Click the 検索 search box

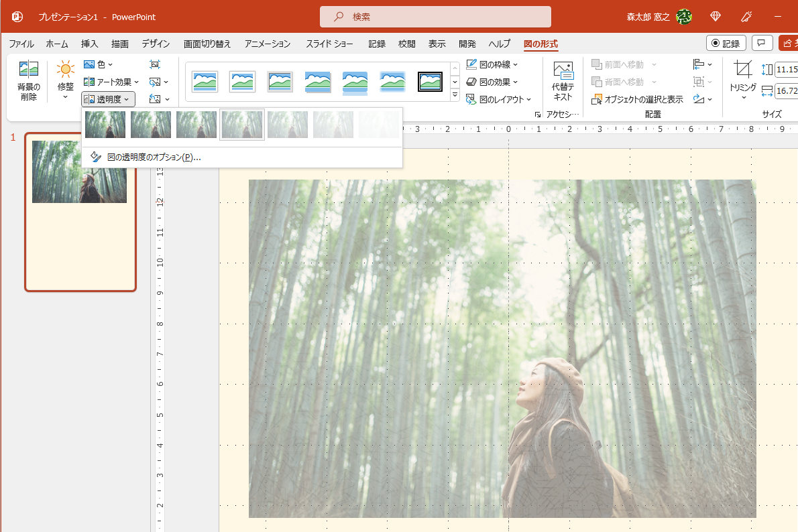tap(435, 17)
